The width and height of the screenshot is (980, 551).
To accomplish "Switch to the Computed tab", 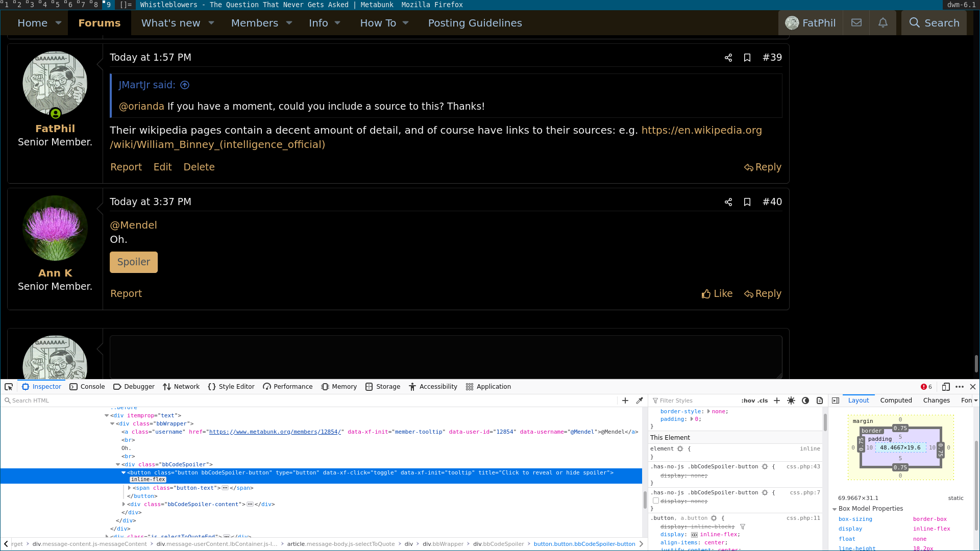I will (x=896, y=400).
